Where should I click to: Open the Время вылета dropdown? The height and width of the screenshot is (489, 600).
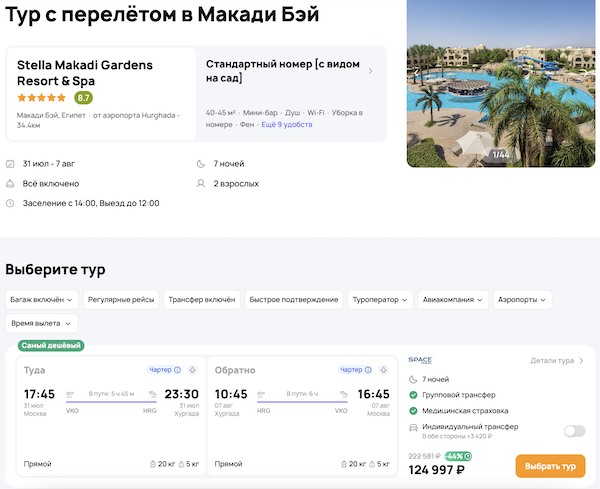[x=41, y=323]
